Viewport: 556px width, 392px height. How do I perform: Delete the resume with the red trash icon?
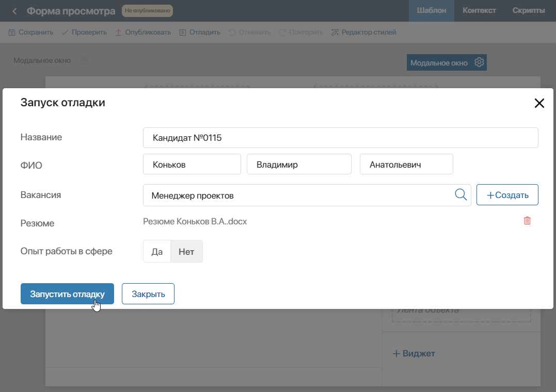click(x=527, y=220)
